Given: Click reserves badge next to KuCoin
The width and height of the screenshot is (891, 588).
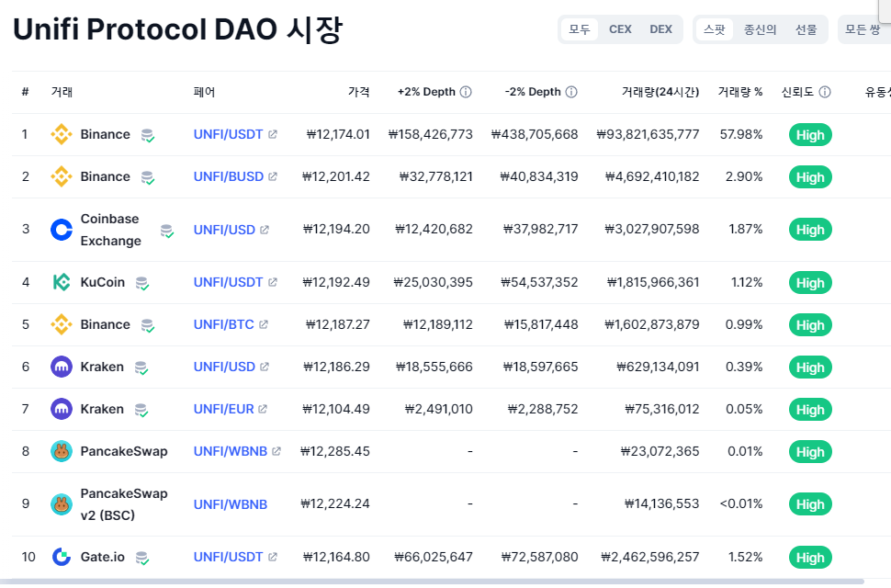Looking at the screenshot, I should (x=142, y=284).
